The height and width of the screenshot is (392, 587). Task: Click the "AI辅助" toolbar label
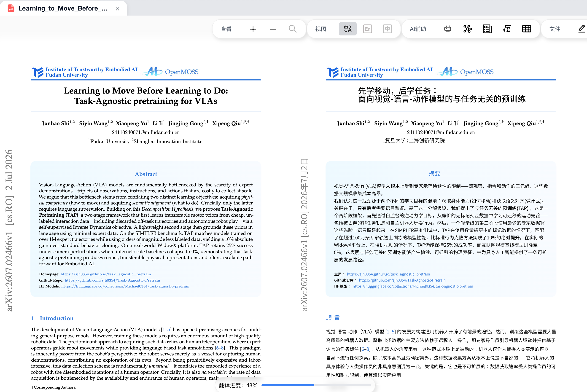point(418,29)
